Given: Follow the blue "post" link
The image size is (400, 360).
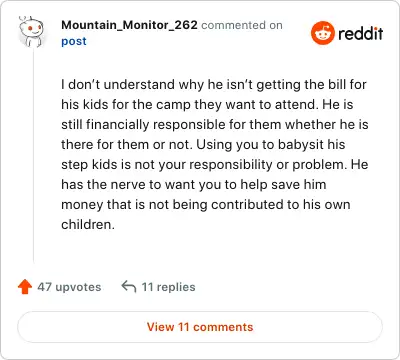Looking at the screenshot, I should coord(74,41).
